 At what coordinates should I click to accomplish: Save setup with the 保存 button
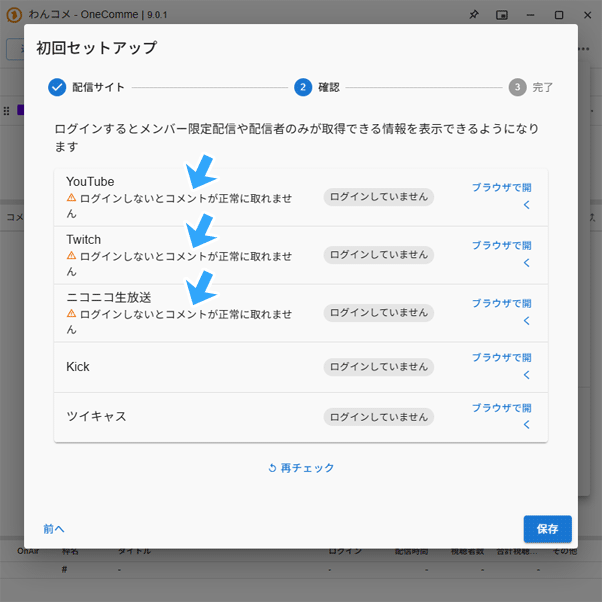point(547,529)
